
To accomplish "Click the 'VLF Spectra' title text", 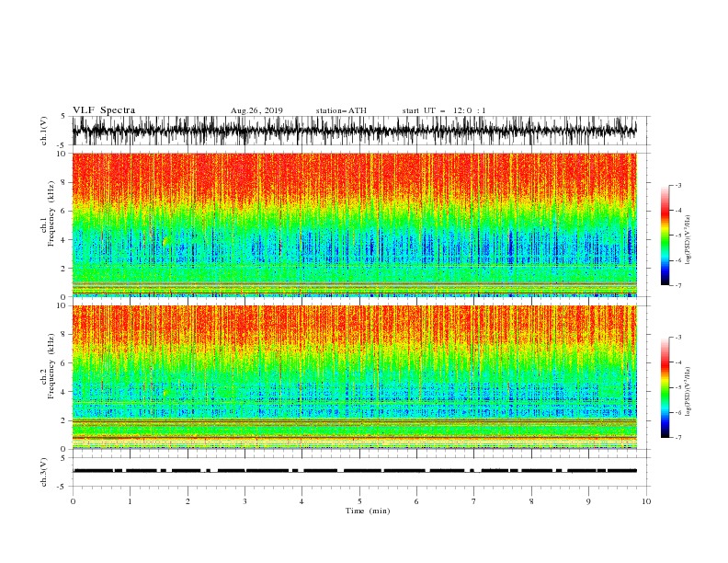I will click(104, 110).
